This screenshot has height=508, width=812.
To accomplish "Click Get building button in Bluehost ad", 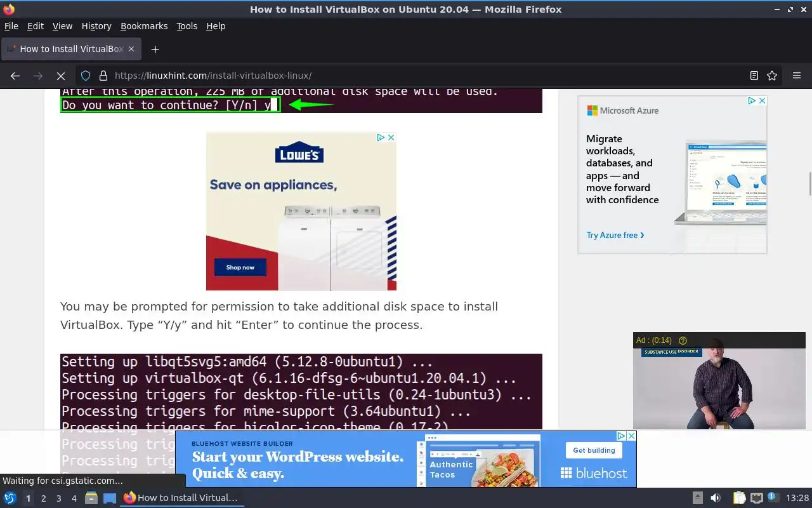I will (x=594, y=450).
